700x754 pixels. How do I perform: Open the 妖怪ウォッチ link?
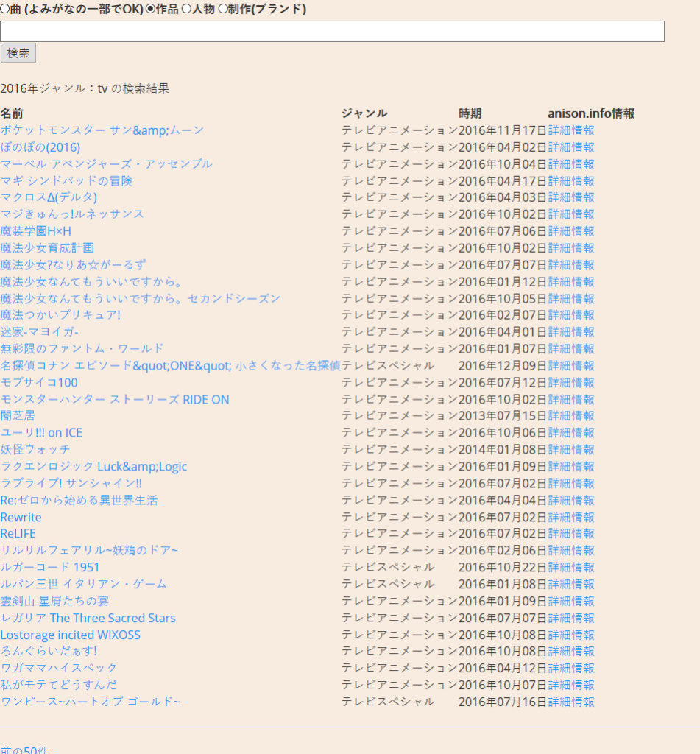click(35, 450)
